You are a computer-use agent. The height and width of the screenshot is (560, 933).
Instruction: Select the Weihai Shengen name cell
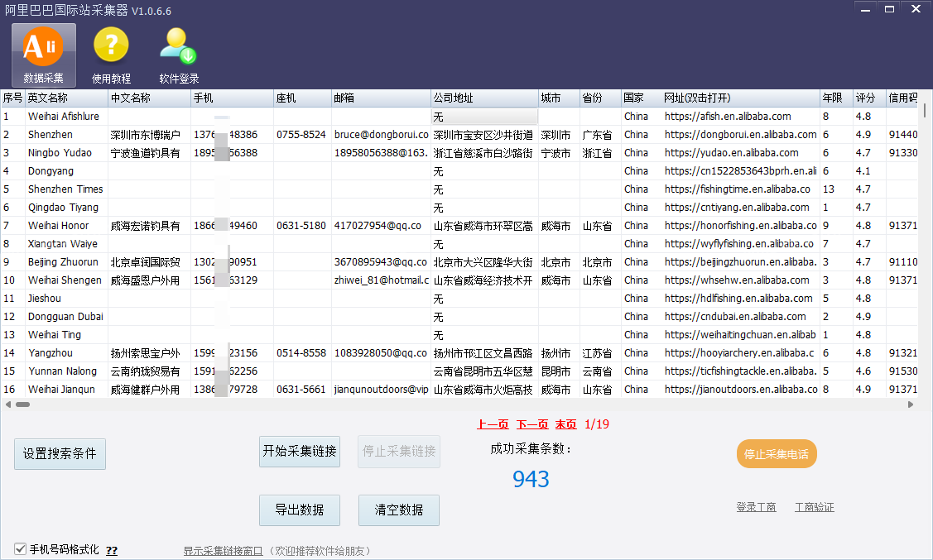click(x=66, y=280)
